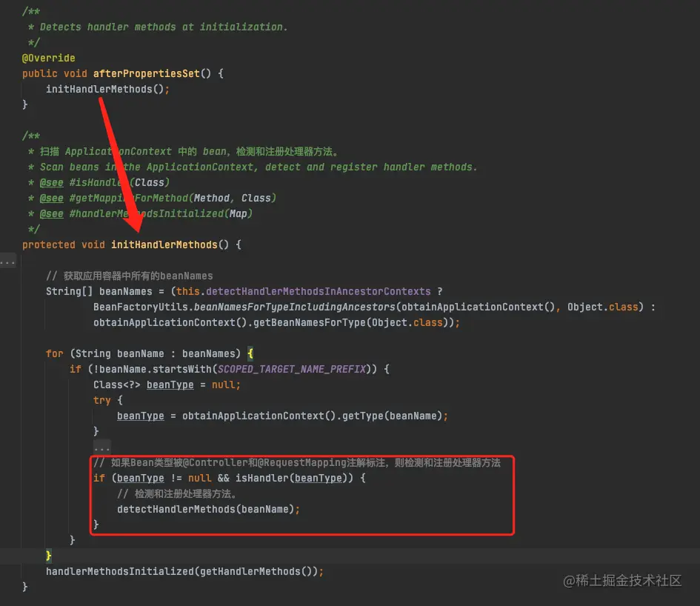
Task: Click the "try" keyword
Action: coord(101,400)
